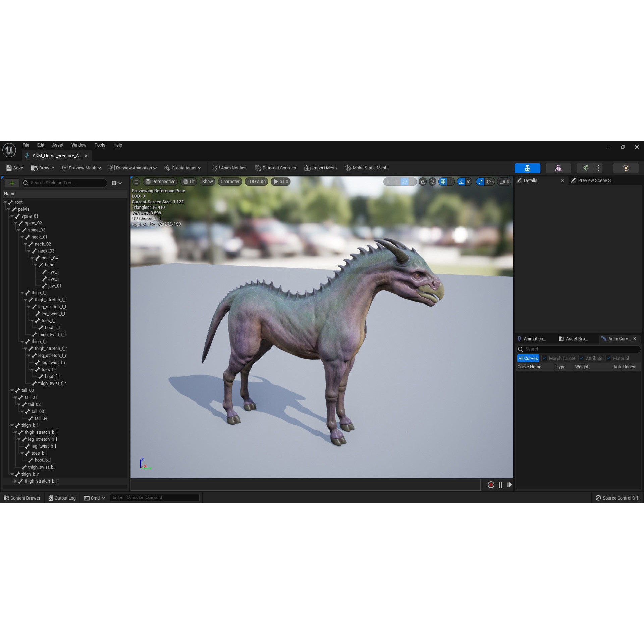Click the Save button

[x=14, y=168]
